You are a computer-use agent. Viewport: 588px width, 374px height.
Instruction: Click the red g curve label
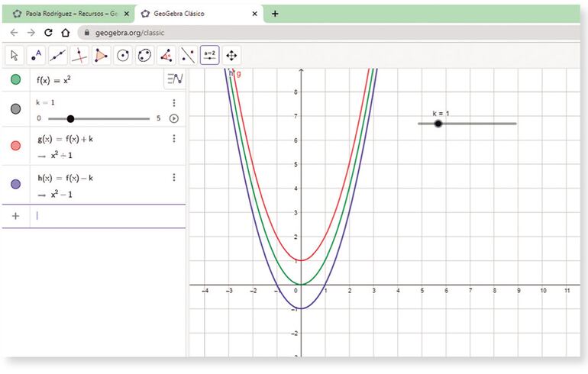click(x=239, y=74)
